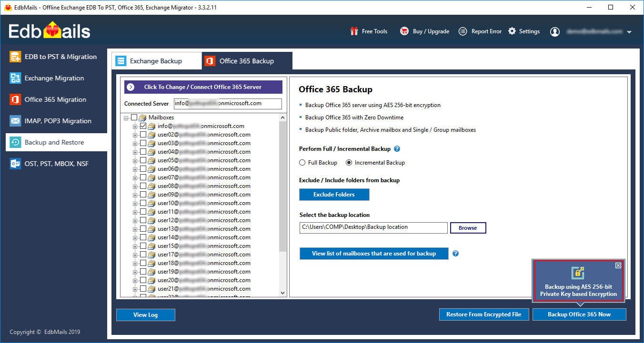Viewport: 644px width, 343px height.
Task: Click the user02 mailbox folder icon
Action: (151, 135)
